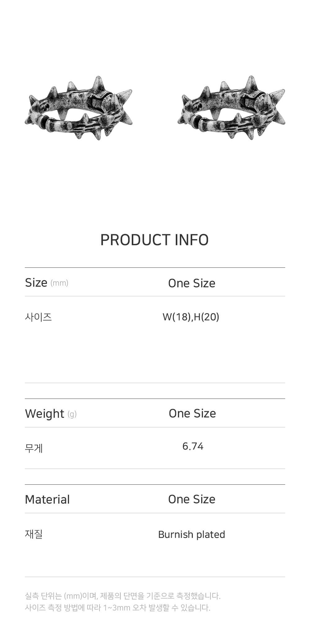
Task: Select the Weight section label
Action: [x=44, y=414]
